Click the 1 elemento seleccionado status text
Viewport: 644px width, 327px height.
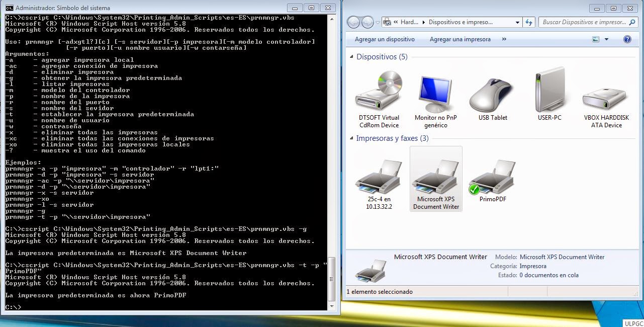[380, 291]
